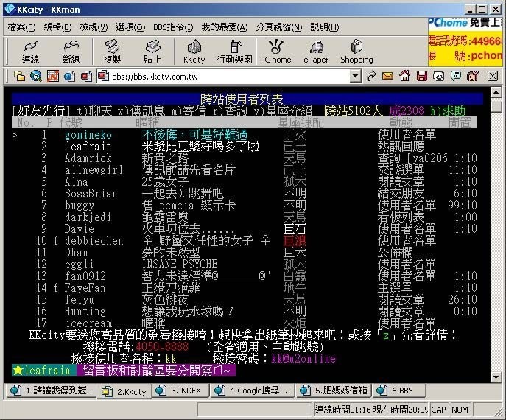Click the scrollbar down arrow
This screenshot has height=420, width=506.
[496, 377]
